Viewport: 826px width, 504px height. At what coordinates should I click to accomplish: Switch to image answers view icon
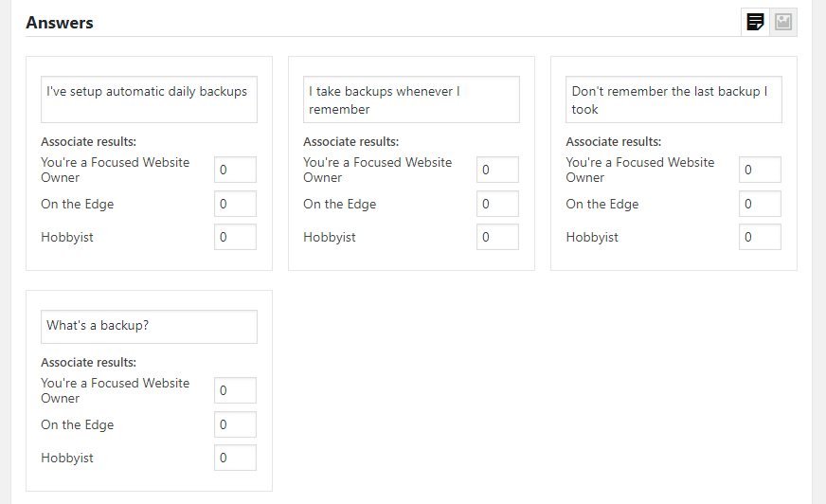point(783,22)
